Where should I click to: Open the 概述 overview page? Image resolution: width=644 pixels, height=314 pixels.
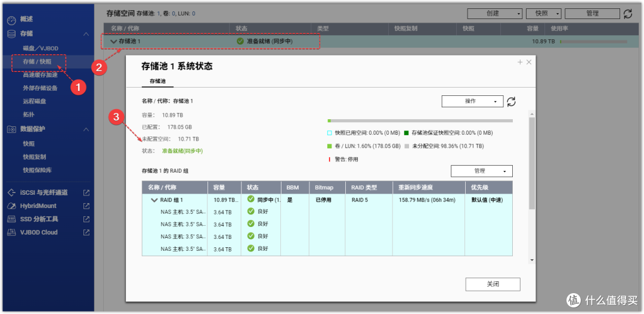(27, 19)
